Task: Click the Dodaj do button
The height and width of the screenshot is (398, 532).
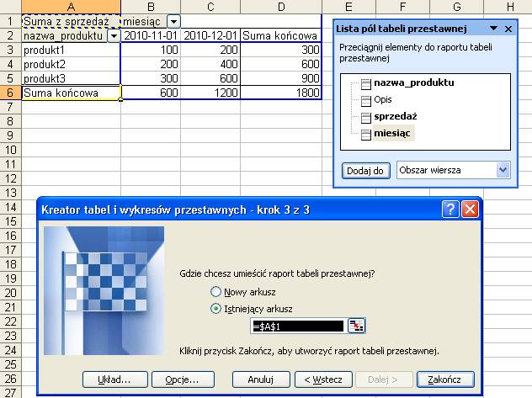Action: (365, 171)
